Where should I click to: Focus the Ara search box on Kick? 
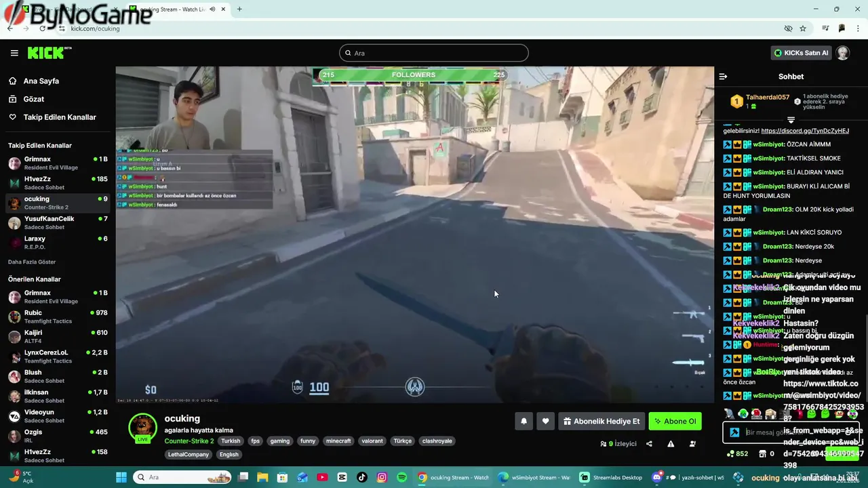point(434,53)
